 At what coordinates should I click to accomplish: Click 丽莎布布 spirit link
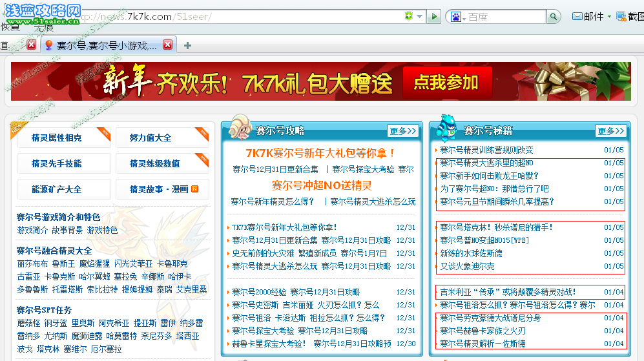(x=32, y=264)
